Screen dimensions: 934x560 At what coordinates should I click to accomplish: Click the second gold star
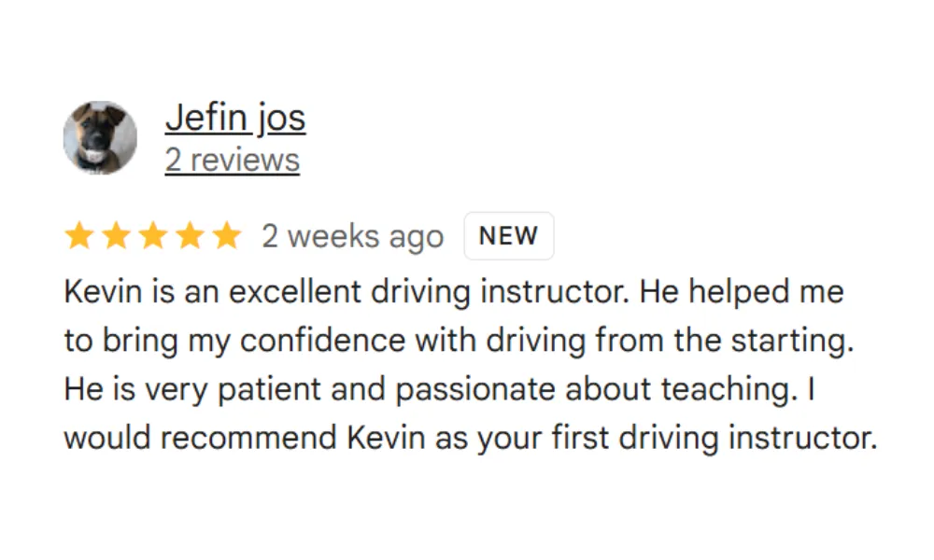tap(116, 235)
